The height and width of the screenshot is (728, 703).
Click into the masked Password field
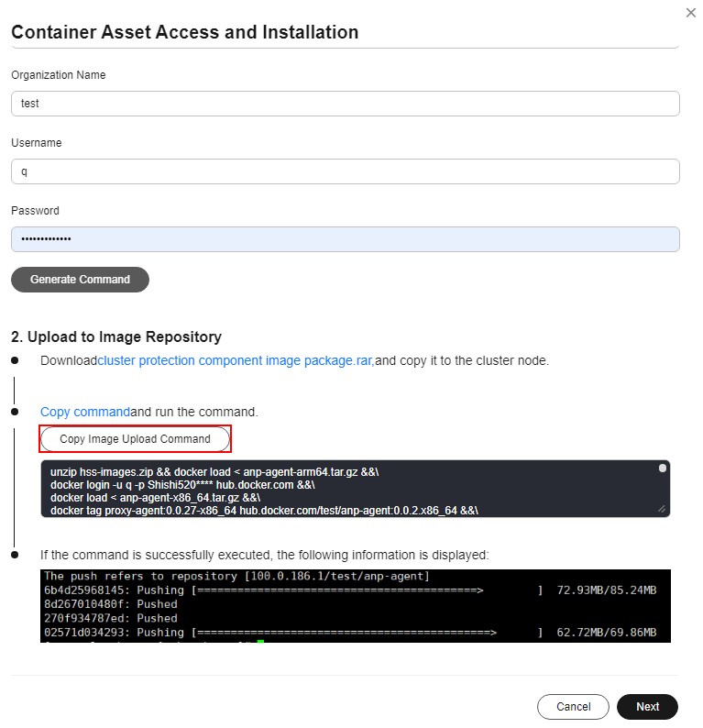(x=346, y=239)
